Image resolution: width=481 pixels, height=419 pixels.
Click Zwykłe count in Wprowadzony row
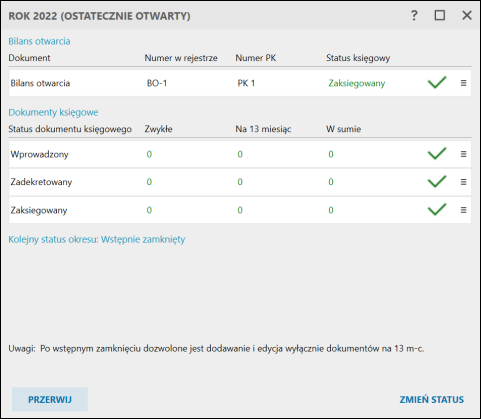149,154
